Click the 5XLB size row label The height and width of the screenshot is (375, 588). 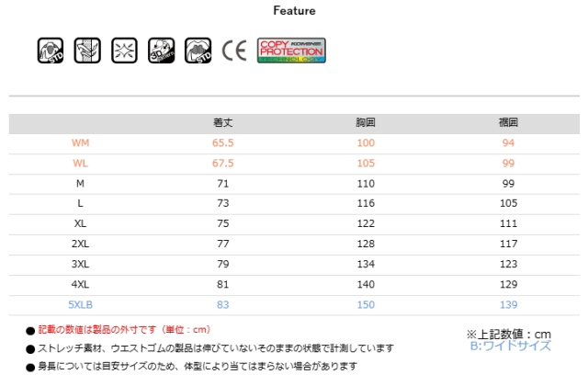pos(80,304)
